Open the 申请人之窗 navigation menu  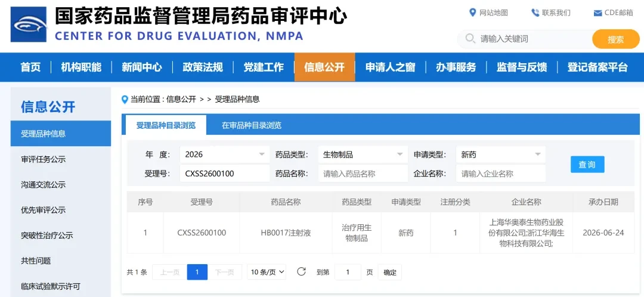(x=390, y=67)
